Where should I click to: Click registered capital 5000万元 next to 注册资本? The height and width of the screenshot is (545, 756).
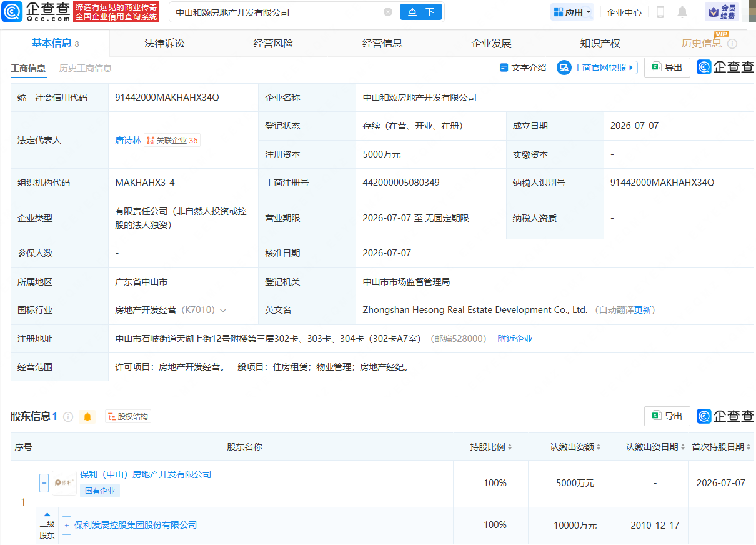point(382,154)
